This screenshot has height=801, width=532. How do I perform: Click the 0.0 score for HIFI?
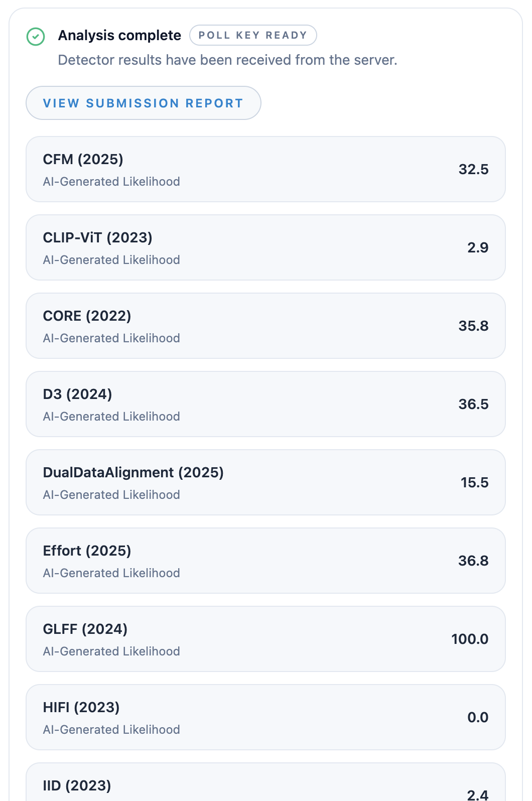click(478, 717)
